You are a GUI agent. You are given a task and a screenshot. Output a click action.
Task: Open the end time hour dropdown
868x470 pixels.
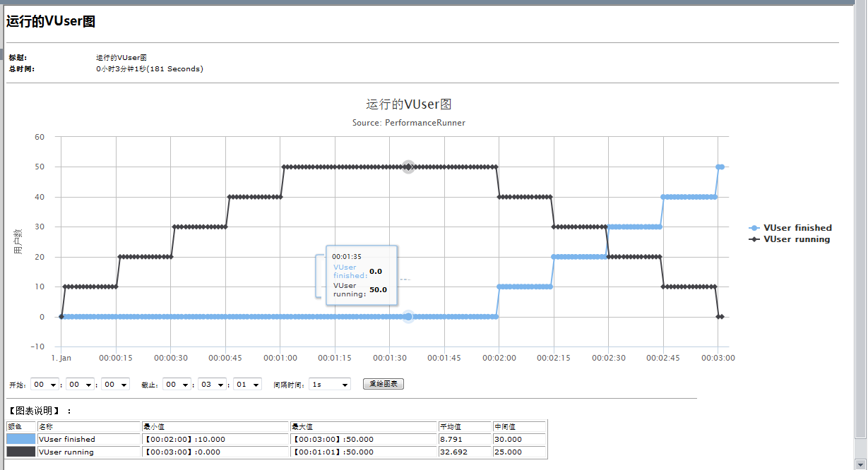pyautogui.click(x=177, y=385)
